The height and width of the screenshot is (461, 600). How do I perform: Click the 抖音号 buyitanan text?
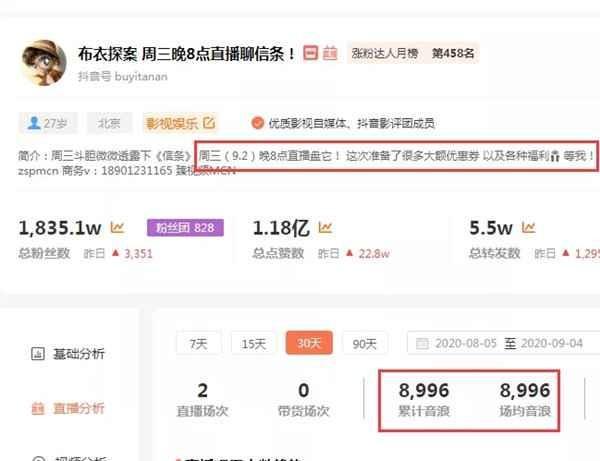[x=122, y=77]
